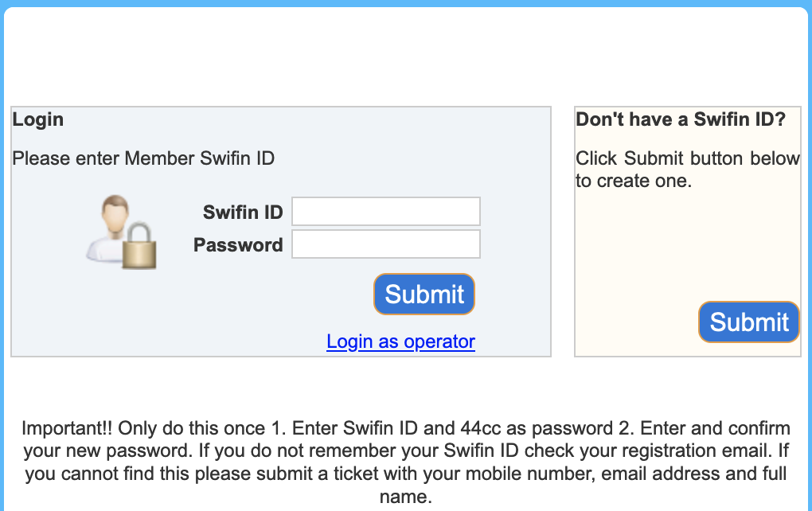
Task: Click the person's head in the login icon
Action: pos(115,214)
